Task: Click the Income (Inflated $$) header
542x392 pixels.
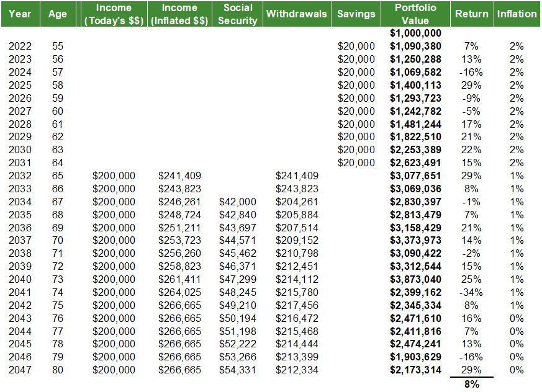Action: coord(179,14)
